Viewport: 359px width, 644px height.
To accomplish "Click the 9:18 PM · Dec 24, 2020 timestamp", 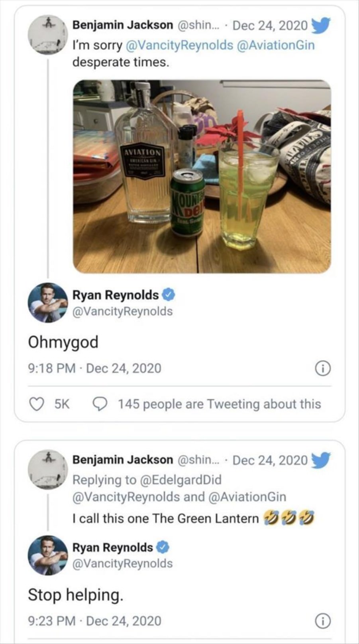I will click(94, 368).
